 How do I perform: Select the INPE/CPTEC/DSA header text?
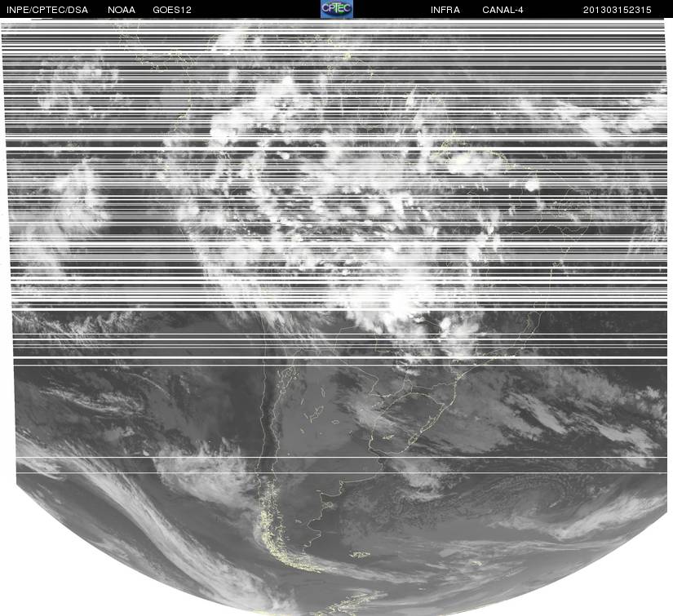pos(47,10)
